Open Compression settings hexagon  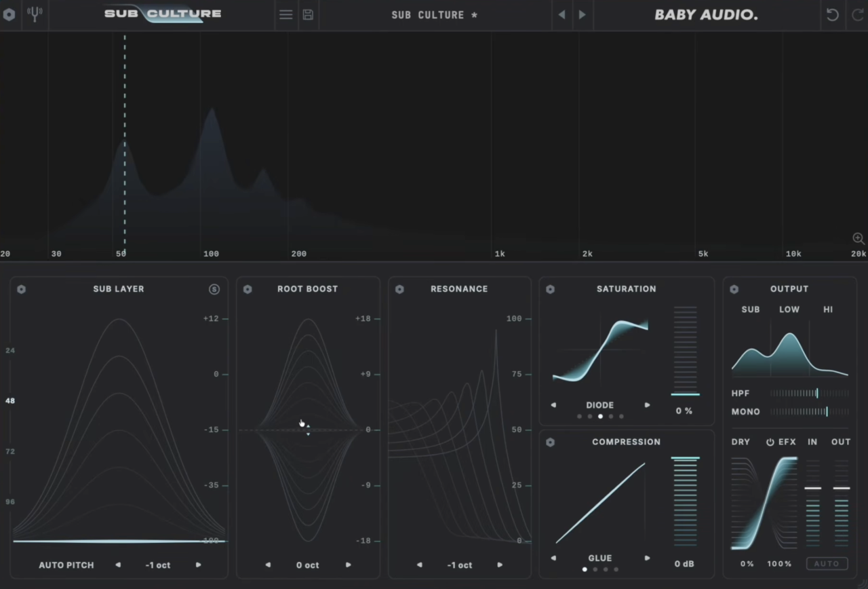[550, 442]
